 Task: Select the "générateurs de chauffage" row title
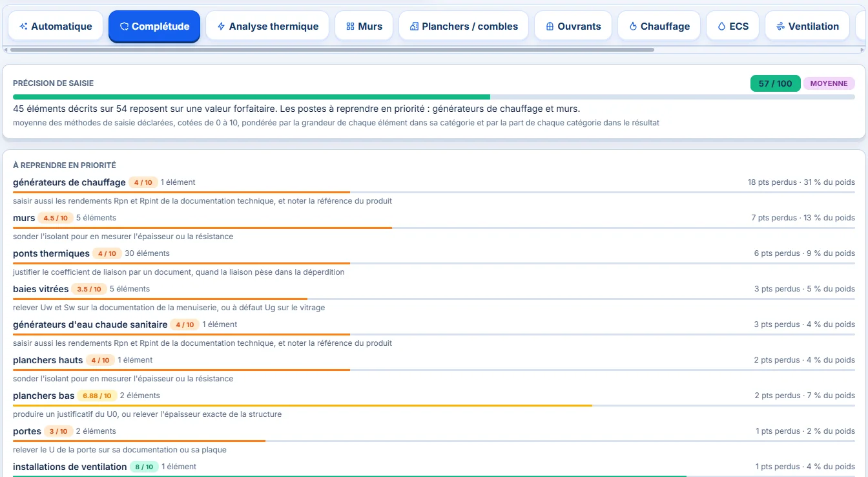pyautogui.click(x=69, y=182)
